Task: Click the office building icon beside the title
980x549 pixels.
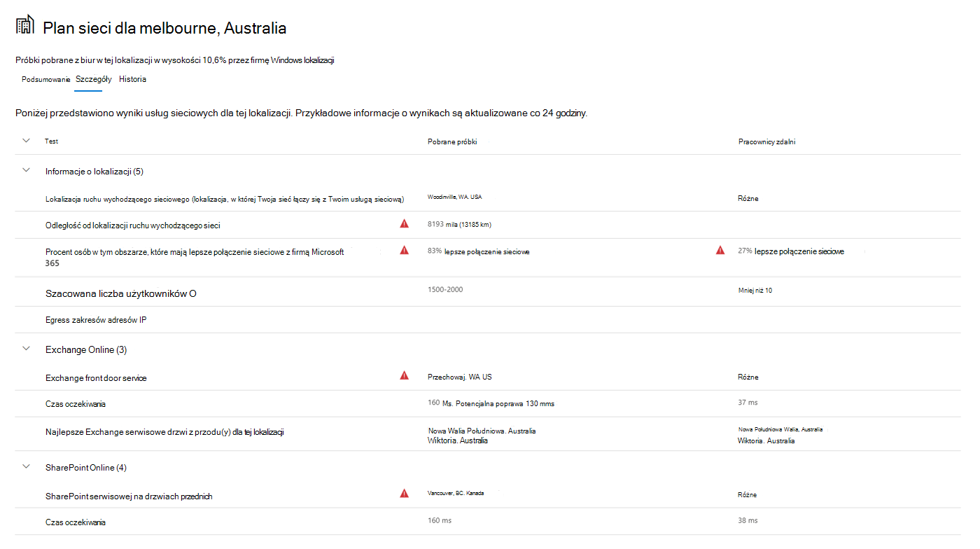Action: [x=25, y=26]
